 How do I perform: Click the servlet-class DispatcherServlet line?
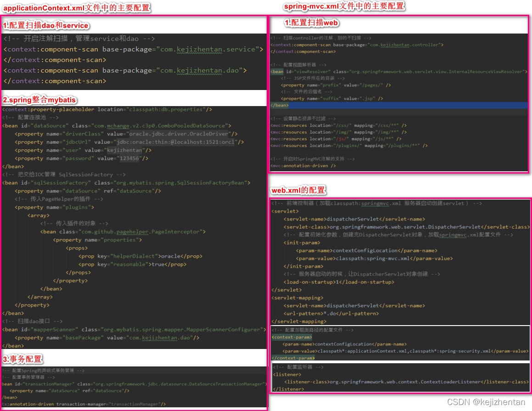(407, 227)
